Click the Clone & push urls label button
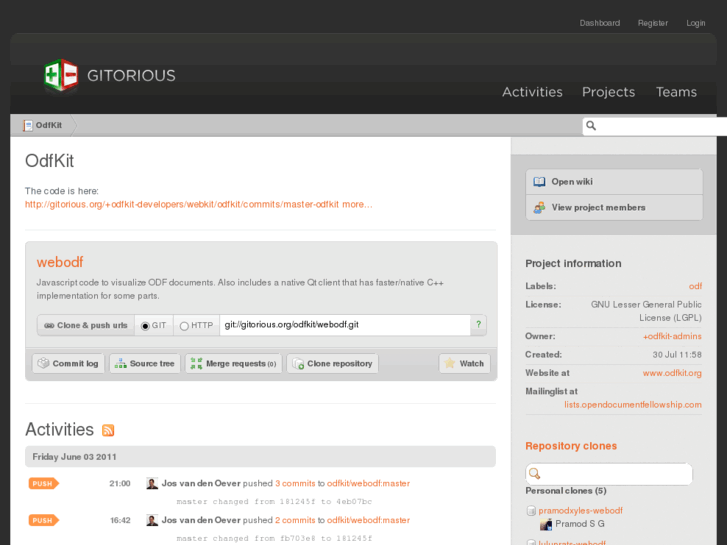This screenshot has width=727, height=545. tap(86, 326)
